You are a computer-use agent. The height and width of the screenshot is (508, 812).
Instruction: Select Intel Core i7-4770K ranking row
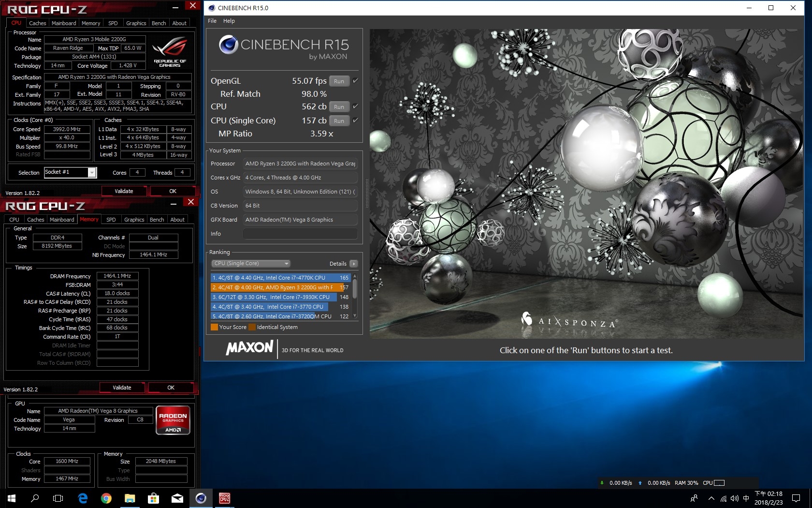280,278
